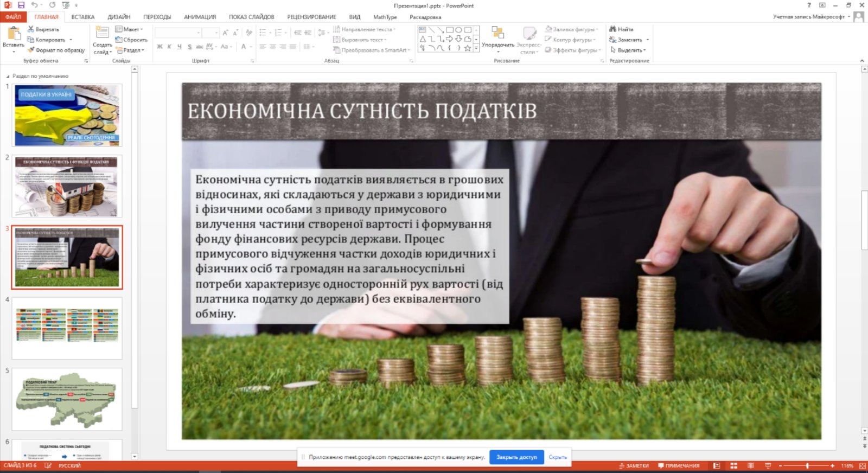Image resolution: width=868 pixels, height=473 pixels.
Task: Click the "Закрыть доступ" stop sharing button
Action: coord(516,457)
